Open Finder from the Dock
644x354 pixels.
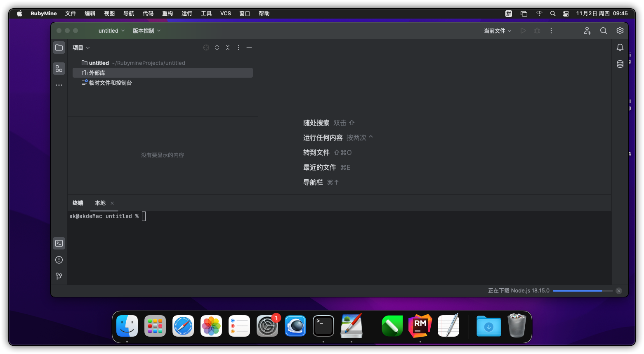click(127, 325)
